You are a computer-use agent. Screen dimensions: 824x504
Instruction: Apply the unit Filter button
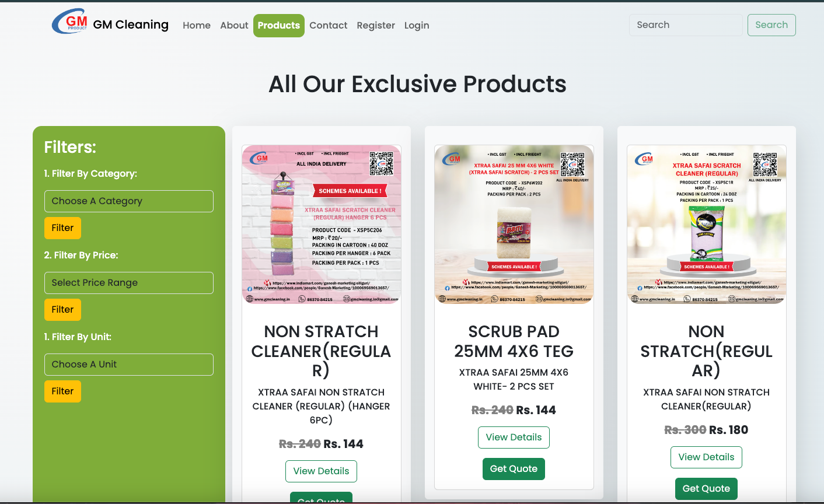pos(62,391)
